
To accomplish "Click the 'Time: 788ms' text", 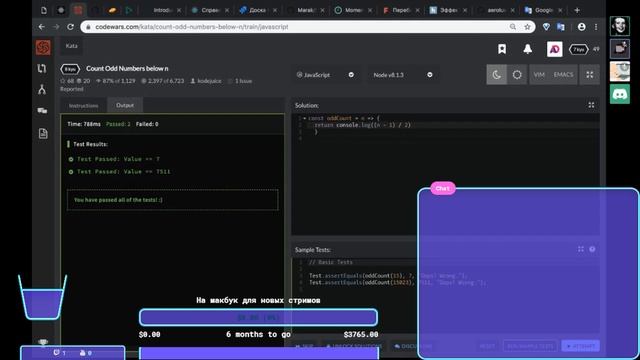I will point(84,124).
